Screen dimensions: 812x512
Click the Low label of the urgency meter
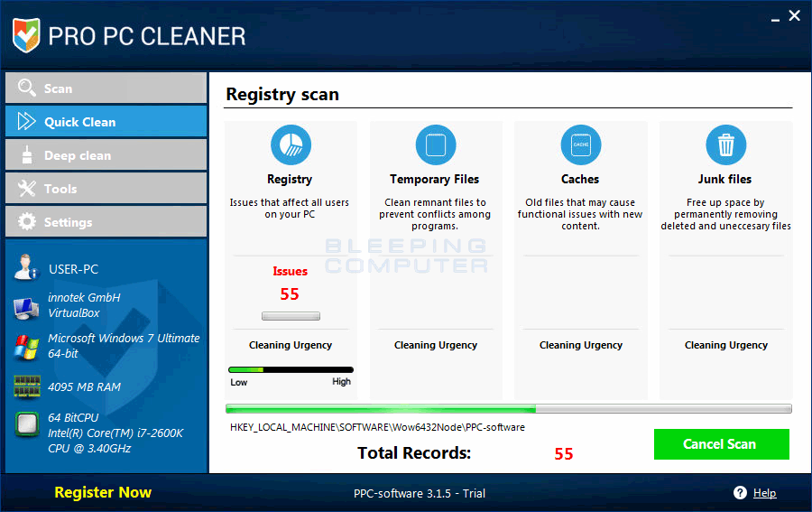click(x=239, y=383)
